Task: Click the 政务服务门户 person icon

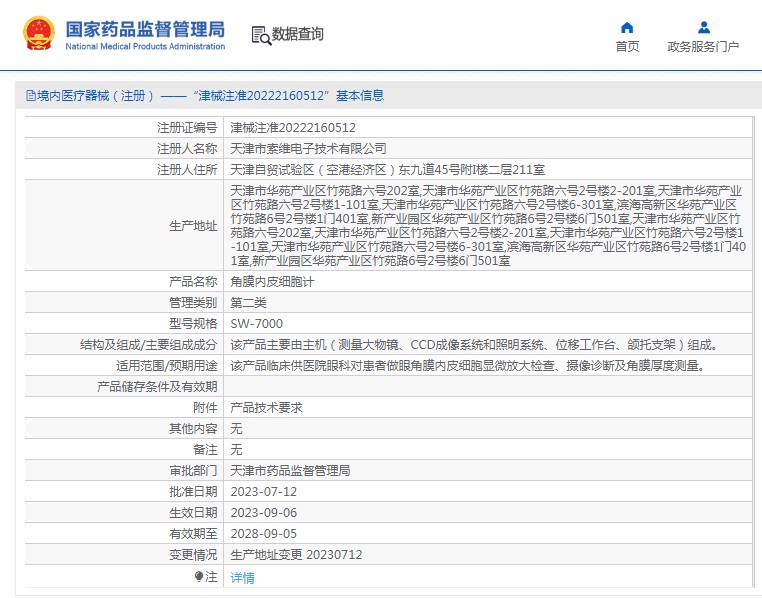Action: [703, 27]
